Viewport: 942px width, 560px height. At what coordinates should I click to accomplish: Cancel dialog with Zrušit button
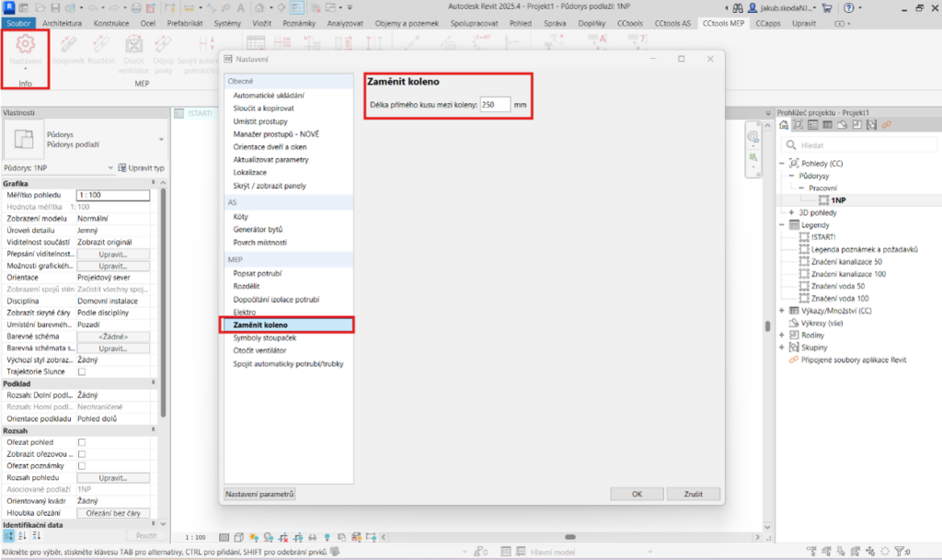(x=694, y=494)
